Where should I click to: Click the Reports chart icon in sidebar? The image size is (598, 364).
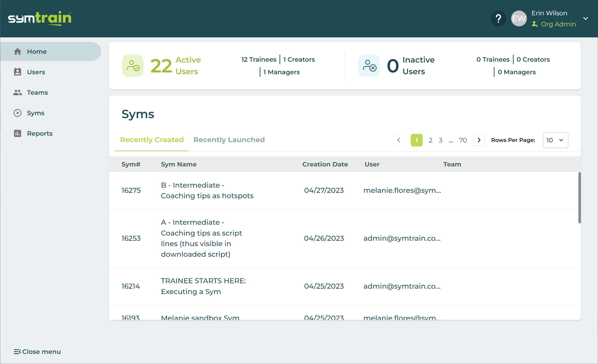(x=18, y=133)
